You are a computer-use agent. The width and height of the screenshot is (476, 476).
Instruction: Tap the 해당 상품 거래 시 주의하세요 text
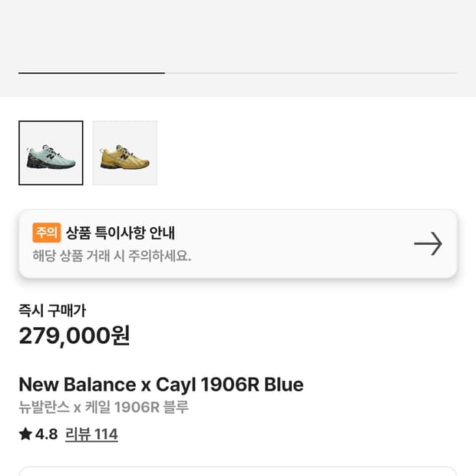coord(111,256)
